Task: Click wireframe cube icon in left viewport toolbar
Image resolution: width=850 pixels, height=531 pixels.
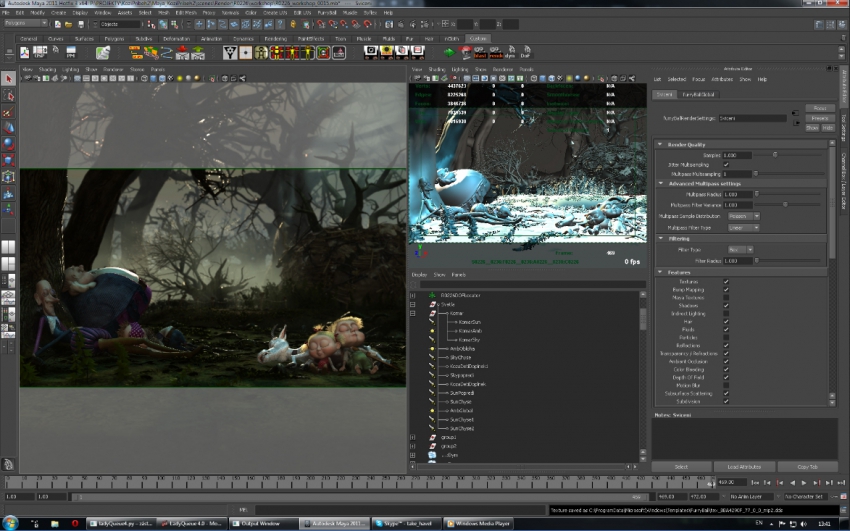Action: point(144,79)
